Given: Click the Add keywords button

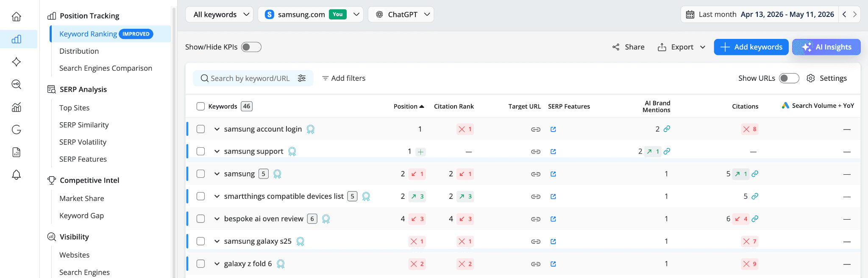Looking at the screenshot, I should (x=751, y=47).
